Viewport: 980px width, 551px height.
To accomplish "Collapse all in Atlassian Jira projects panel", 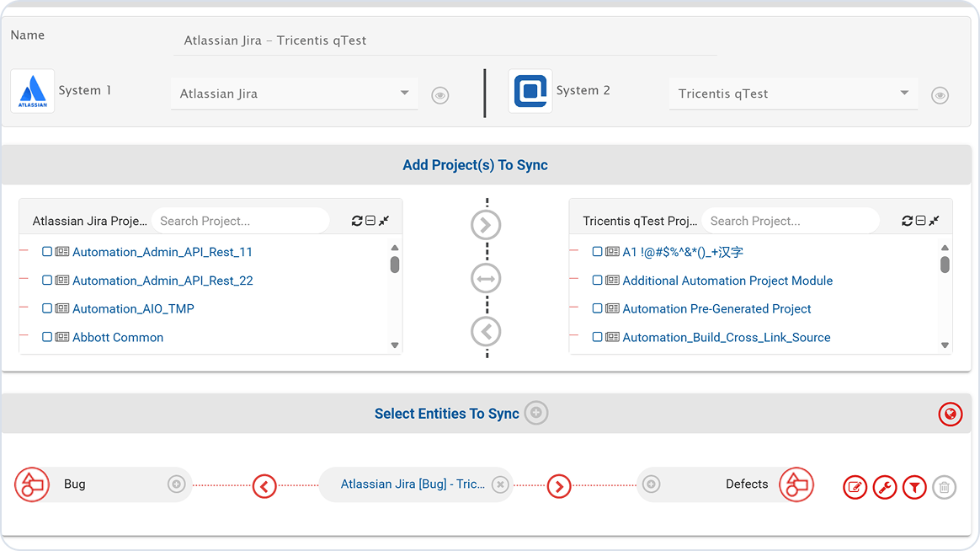I will pos(370,221).
